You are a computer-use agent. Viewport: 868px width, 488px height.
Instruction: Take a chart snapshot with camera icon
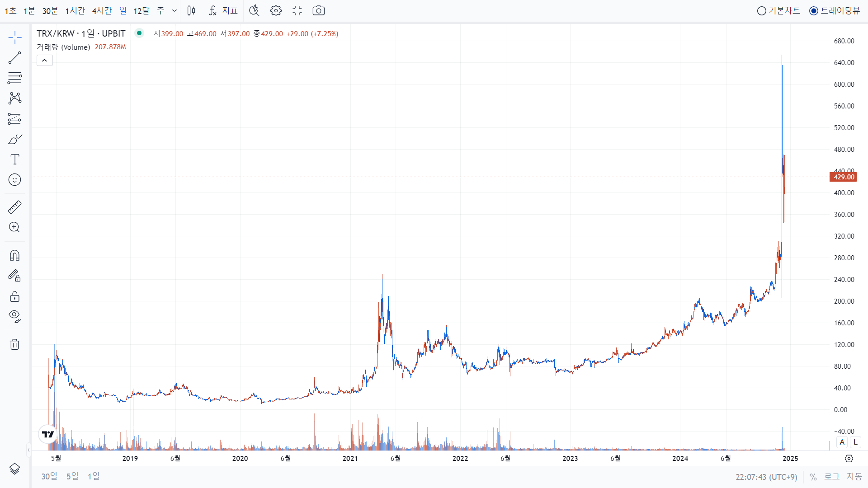(318, 11)
